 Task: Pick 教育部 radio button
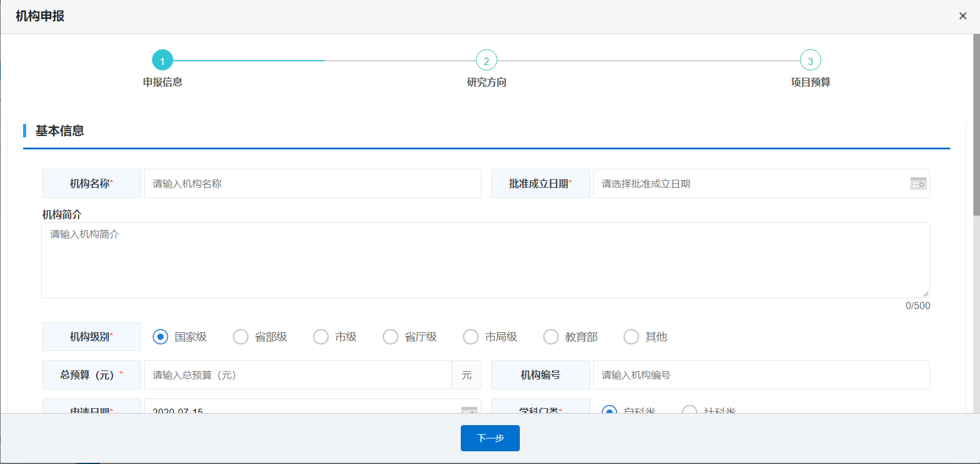[x=551, y=336]
